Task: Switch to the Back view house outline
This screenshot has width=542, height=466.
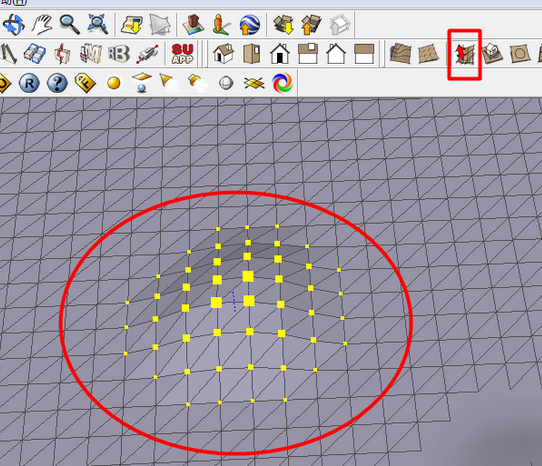Action: click(336, 54)
